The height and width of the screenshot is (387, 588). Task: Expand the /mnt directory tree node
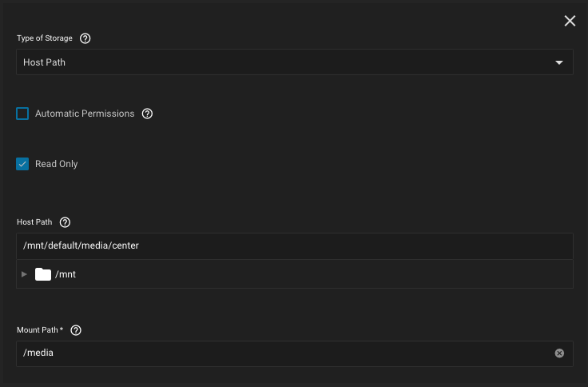25,274
